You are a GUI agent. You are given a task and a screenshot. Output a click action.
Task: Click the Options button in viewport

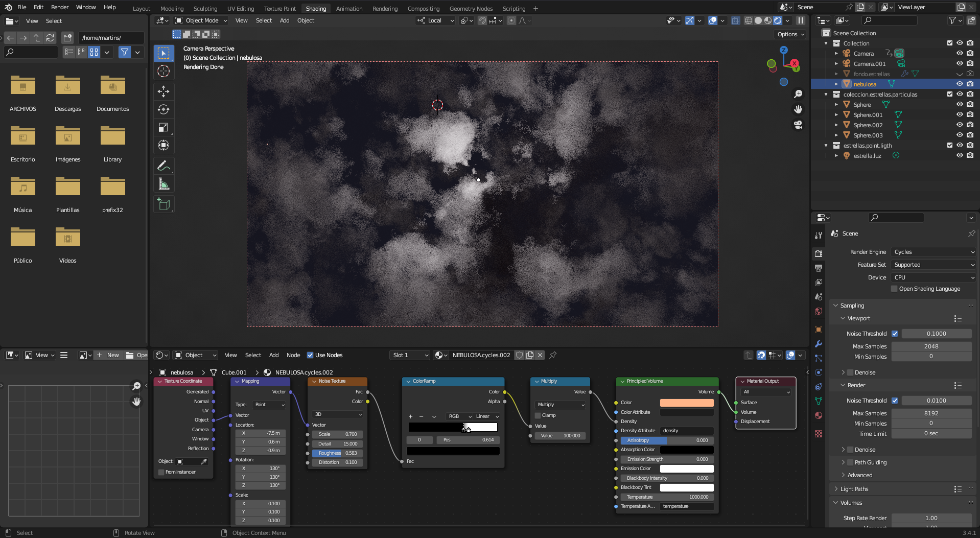[x=791, y=34]
